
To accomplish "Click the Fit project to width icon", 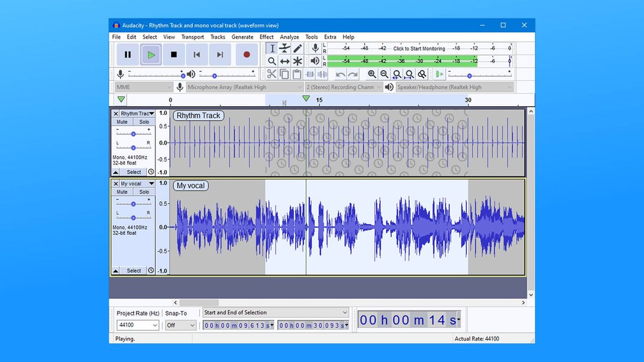I will (x=409, y=74).
